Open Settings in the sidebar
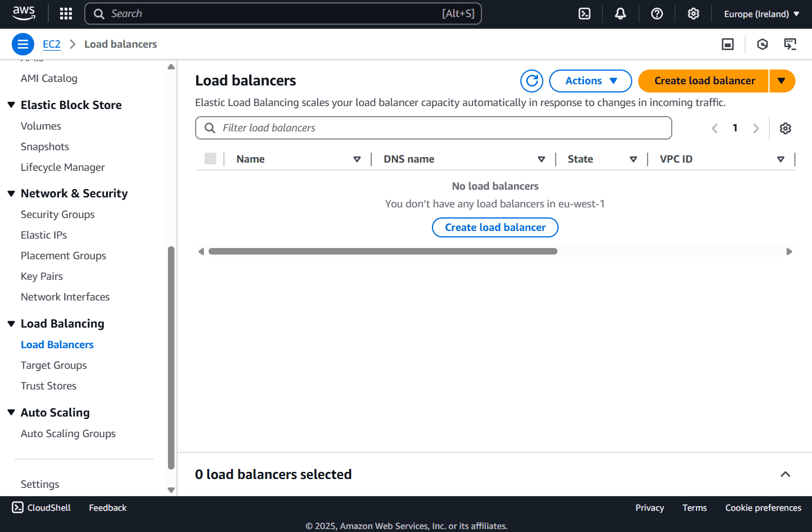 point(40,484)
